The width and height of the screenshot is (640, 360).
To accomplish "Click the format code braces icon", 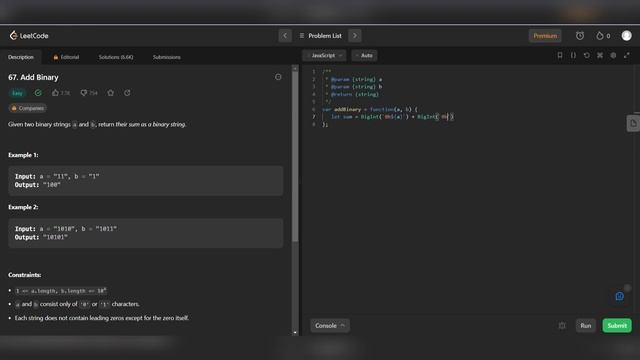I will coord(573,56).
